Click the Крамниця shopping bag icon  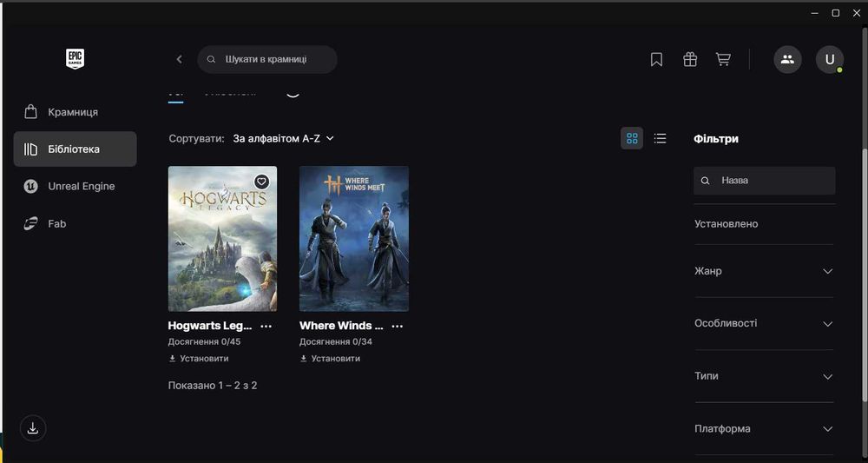(30, 112)
